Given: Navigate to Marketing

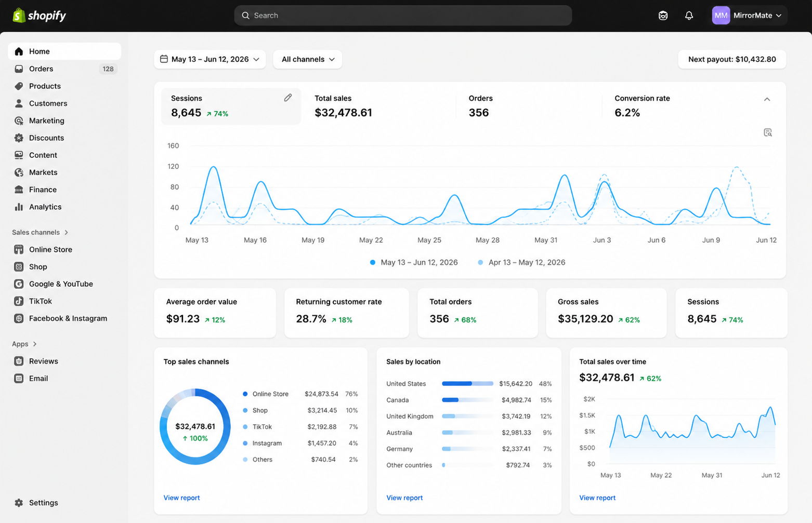Looking at the screenshot, I should pos(64,120).
